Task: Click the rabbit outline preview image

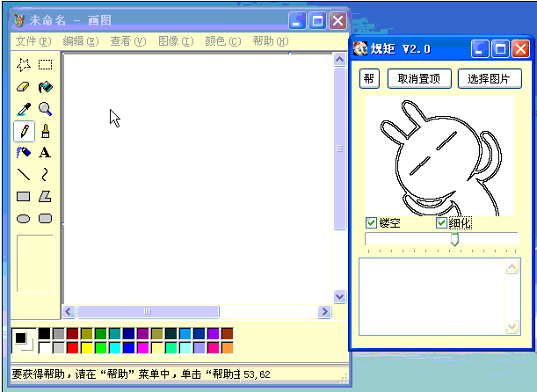Action: [x=439, y=156]
